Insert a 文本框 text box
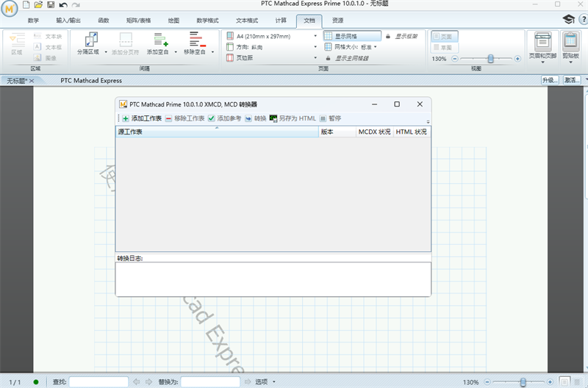Viewport: 588px width, 388px height. tap(48, 47)
